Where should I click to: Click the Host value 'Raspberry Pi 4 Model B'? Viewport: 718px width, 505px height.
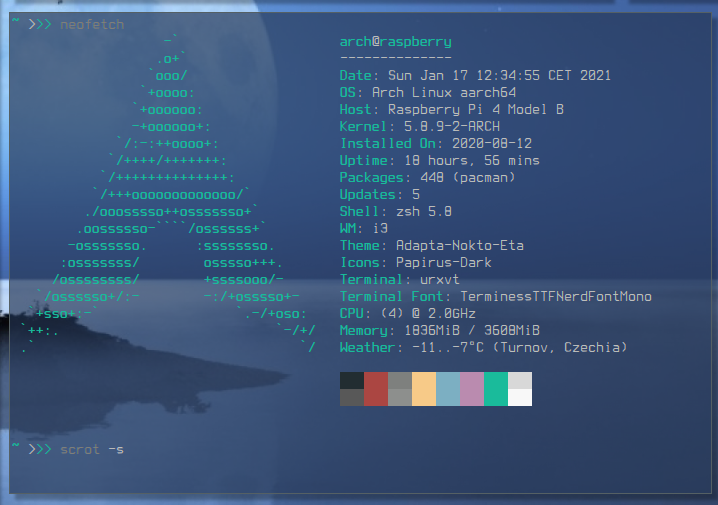click(476, 109)
